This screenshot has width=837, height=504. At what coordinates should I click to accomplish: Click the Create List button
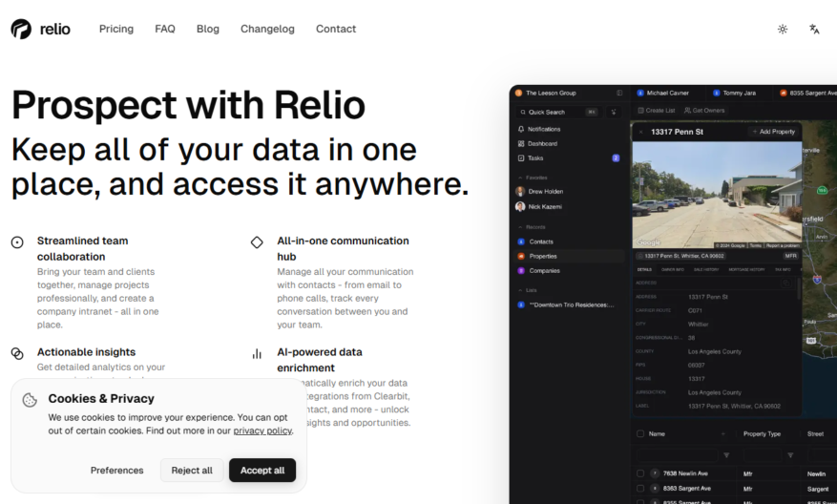pyautogui.click(x=656, y=111)
